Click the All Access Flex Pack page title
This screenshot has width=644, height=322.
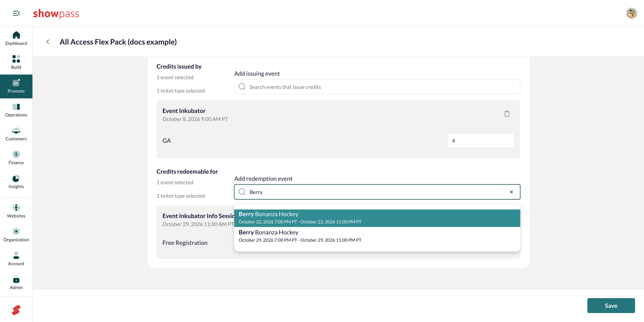(118, 42)
